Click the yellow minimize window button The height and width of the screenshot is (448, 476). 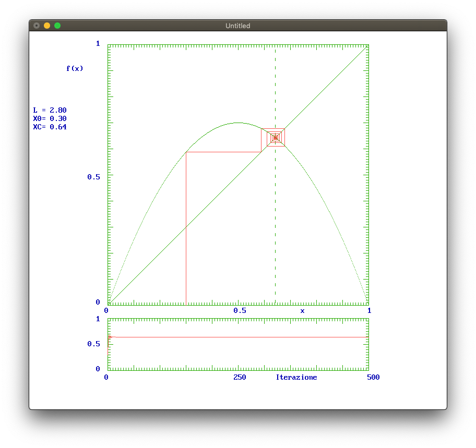[x=47, y=26]
